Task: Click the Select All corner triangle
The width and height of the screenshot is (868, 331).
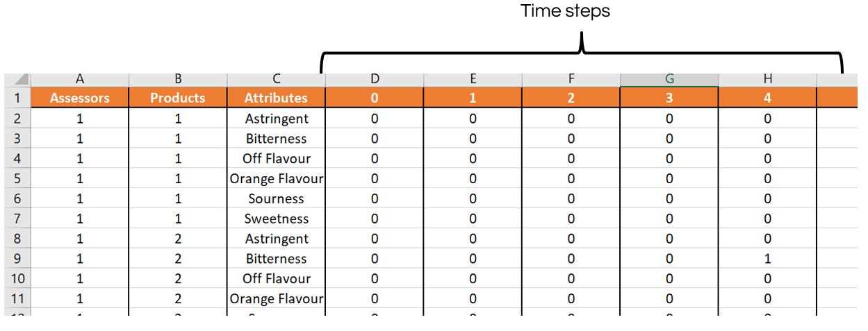Action: [20, 80]
